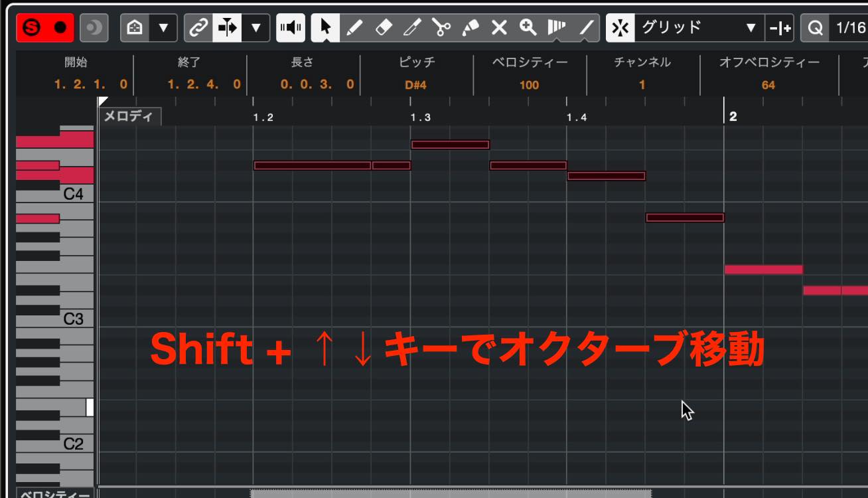Click the チャンネル label in info line
The width and height of the screenshot is (868, 498).
(642, 62)
